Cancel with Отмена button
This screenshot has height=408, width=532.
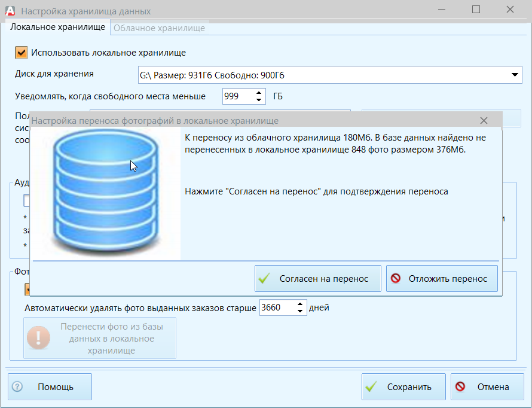click(x=487, y=386)
